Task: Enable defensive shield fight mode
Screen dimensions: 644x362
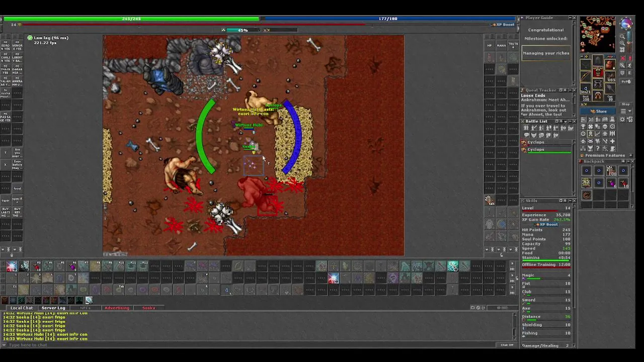Action: [x=622, y=73]
